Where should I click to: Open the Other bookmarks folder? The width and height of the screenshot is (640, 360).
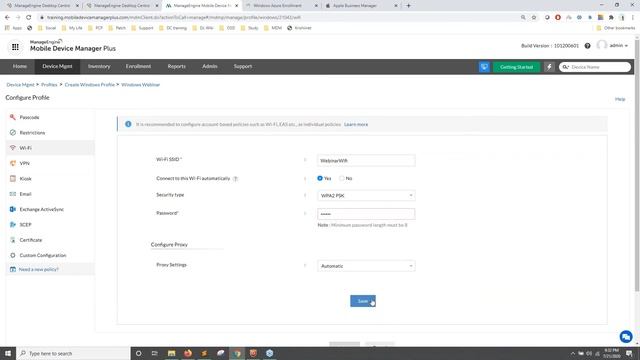(616, 28)
